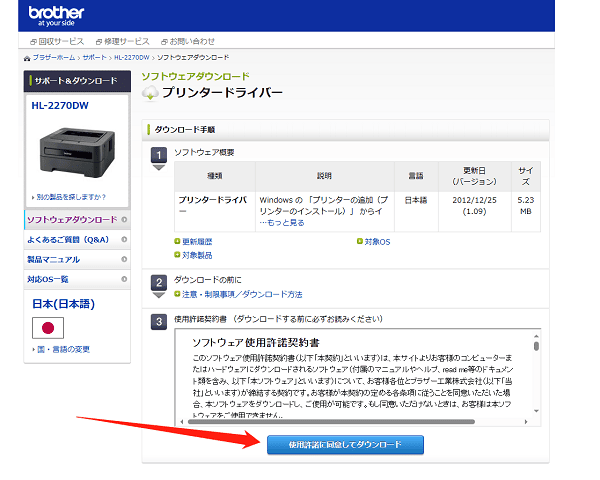Click the HL-2270DW printer image
Image resolution: width=600 pixels, height=480 pixels.
click(x=77, y=152)
